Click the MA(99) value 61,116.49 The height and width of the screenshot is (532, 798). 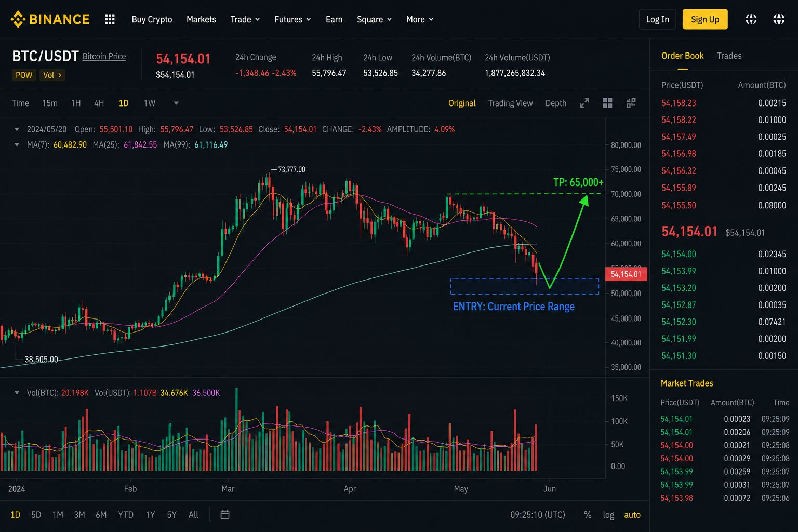coord(211,145)
